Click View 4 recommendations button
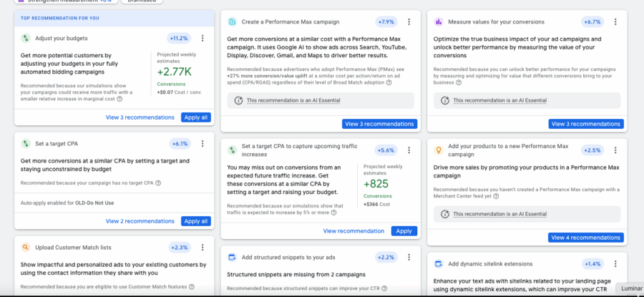The height and width of the screenshot is (297, 644). (x=586, y=238)
